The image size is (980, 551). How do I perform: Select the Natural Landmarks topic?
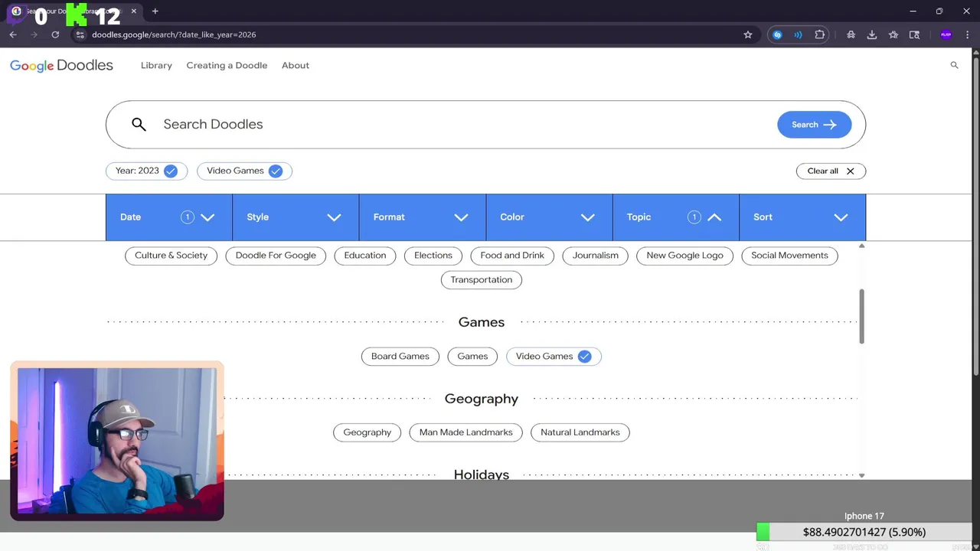click(580, 432)
